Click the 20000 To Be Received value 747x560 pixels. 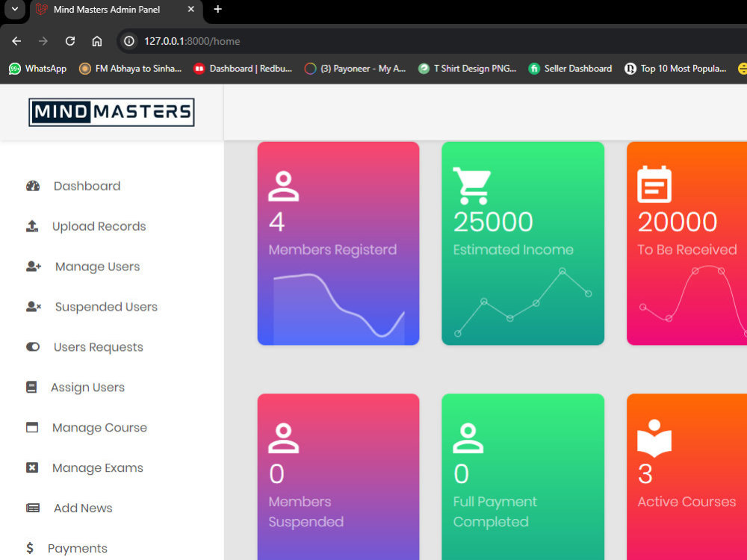pyautogui.click(x=678, y=222)
